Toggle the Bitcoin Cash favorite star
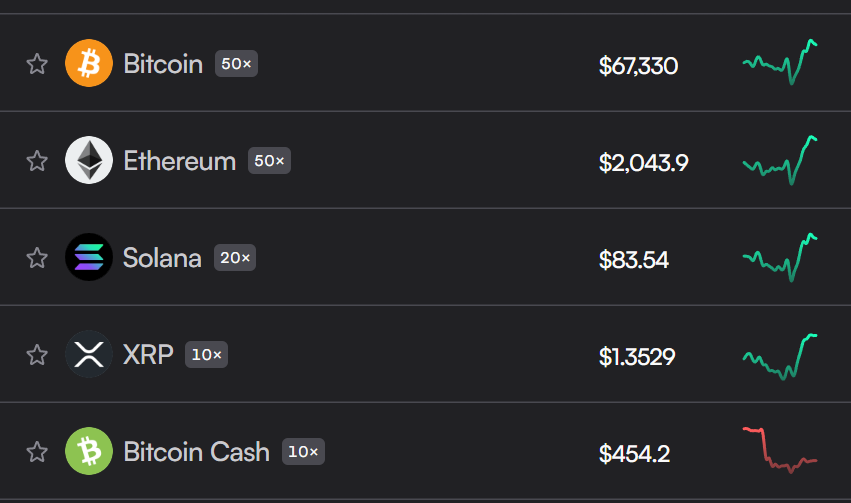This screenshot has width=851, height=503. [37, 452]
